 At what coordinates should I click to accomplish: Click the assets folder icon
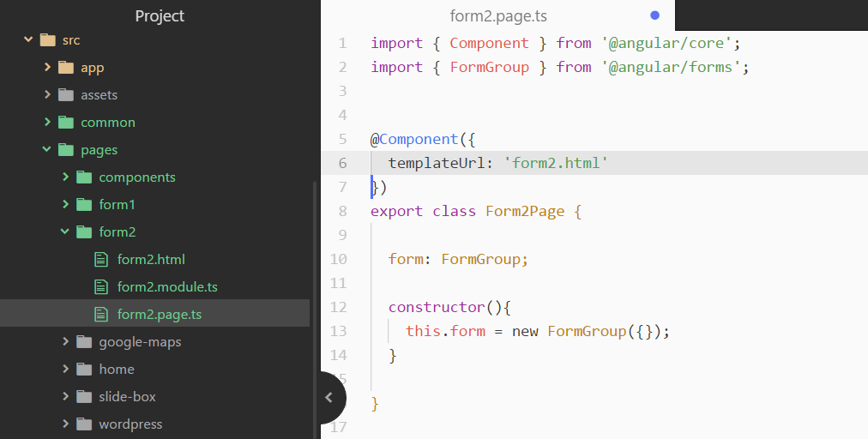[x=66, y=94]
